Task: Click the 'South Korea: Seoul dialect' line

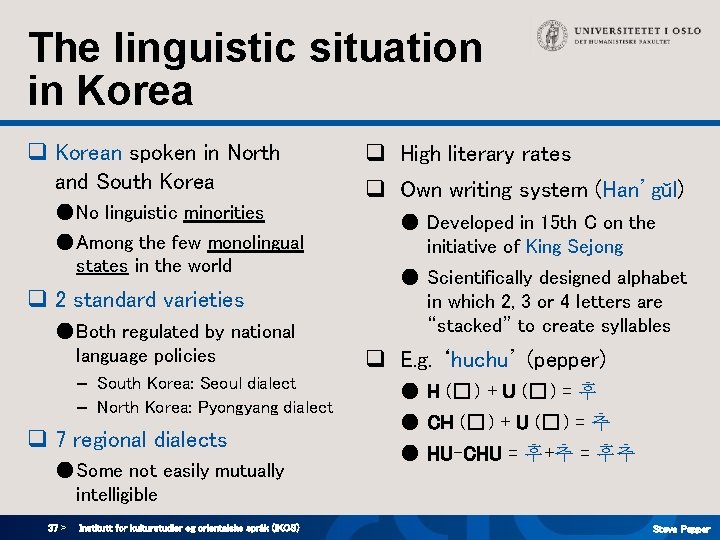Action: pos(197,383)
